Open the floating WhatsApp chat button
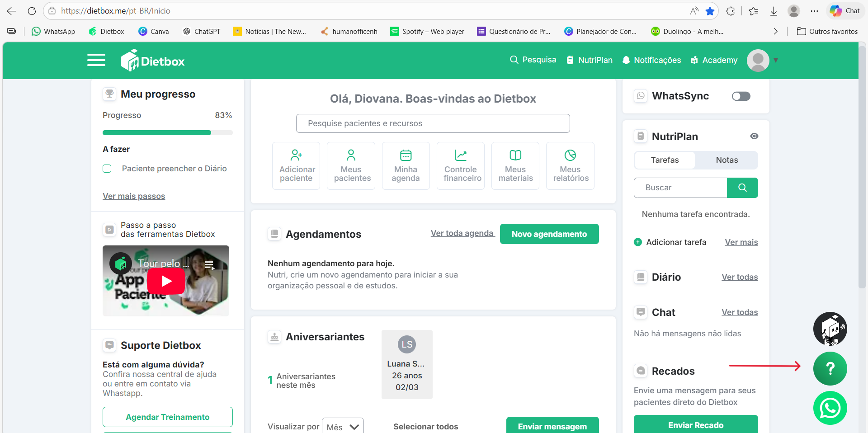Viewport: 868px width, 433px height. 830,408
